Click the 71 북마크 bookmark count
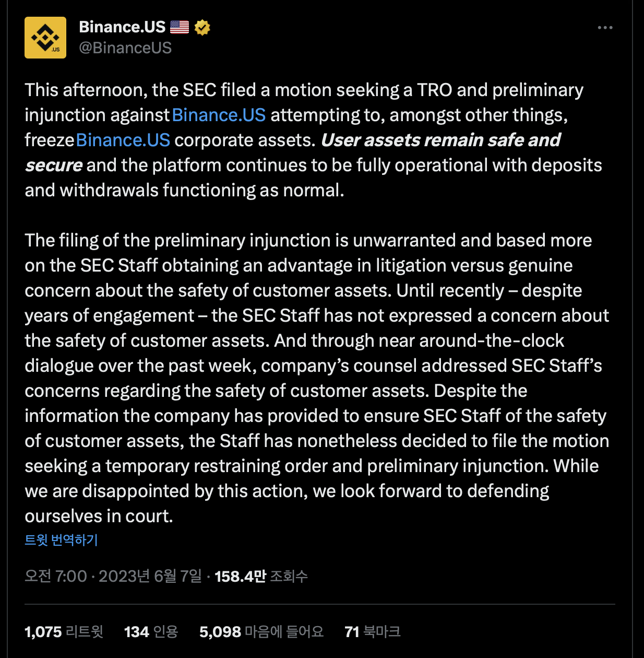 click(373, 632)
